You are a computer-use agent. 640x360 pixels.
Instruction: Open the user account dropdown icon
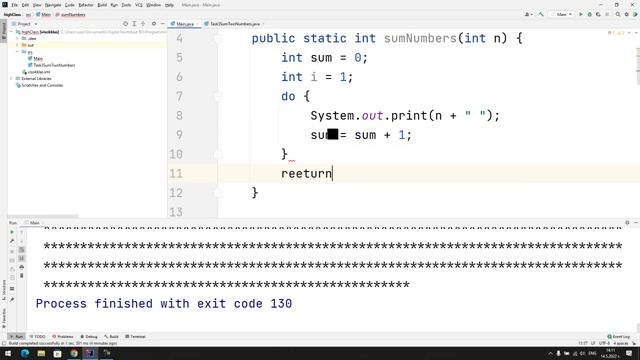tap(528, 14)
